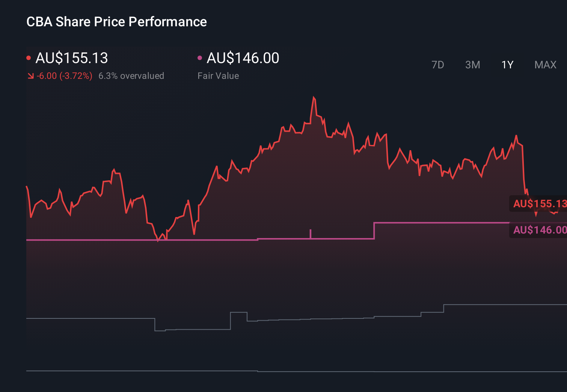Click the CBA Share Price Performance heading
567x392 pixels.
click(116, 22)
